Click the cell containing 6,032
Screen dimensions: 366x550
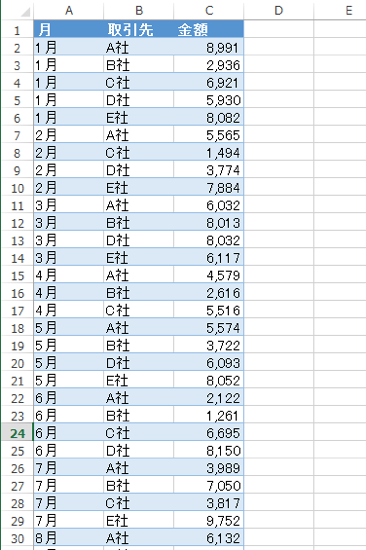point(208,205)
